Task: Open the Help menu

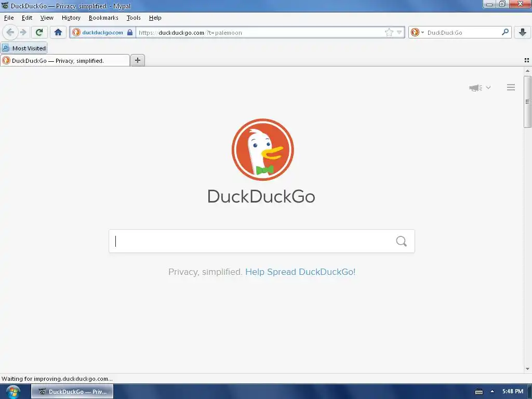Action: [x=155, y=18]
